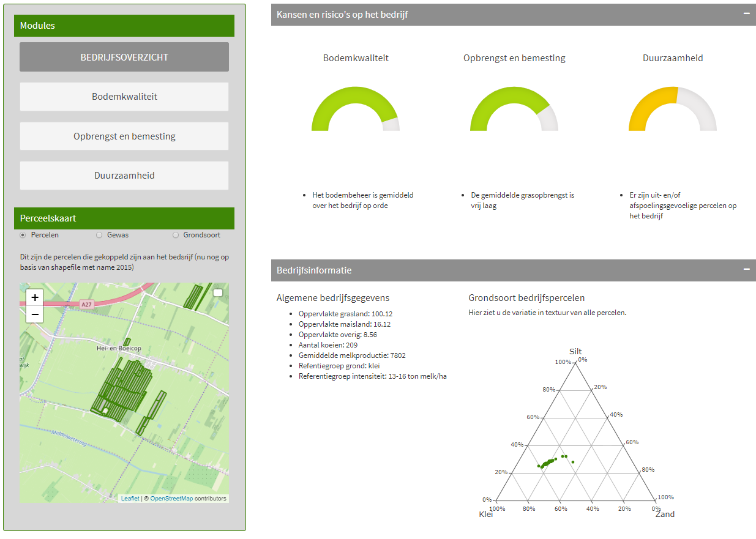This screenshot has width=756, height=539.
Task: Go to the Bodemkwaliteit module
Action: 124,97
